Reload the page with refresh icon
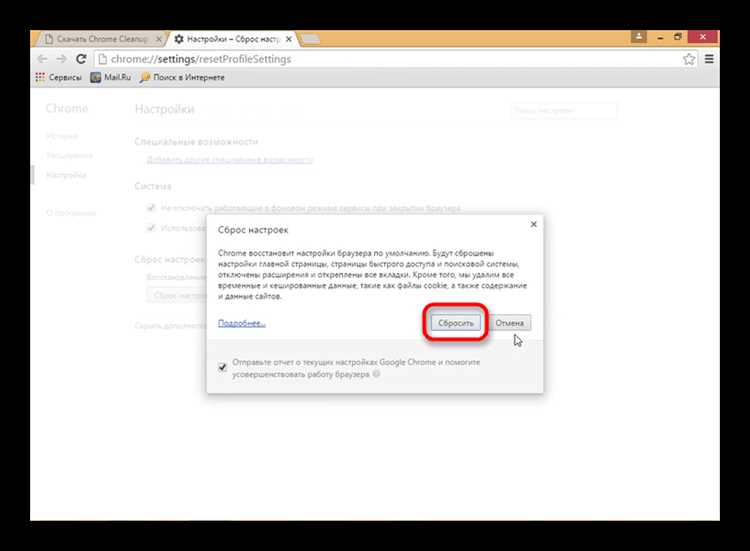This screenshot has width=750, height=551. point(81,59)
